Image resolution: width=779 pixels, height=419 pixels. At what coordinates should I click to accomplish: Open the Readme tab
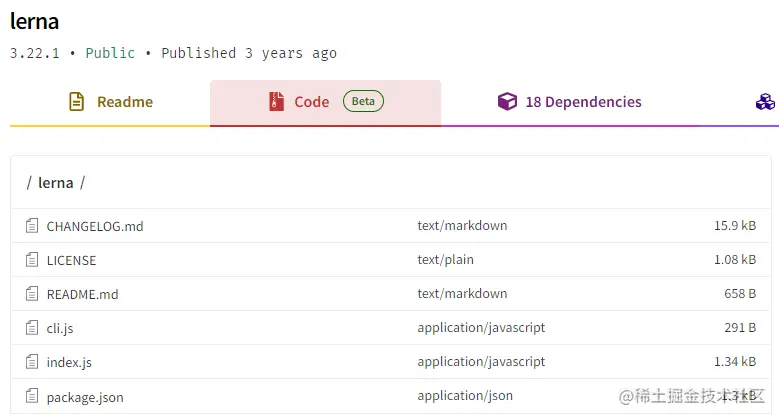110,102
